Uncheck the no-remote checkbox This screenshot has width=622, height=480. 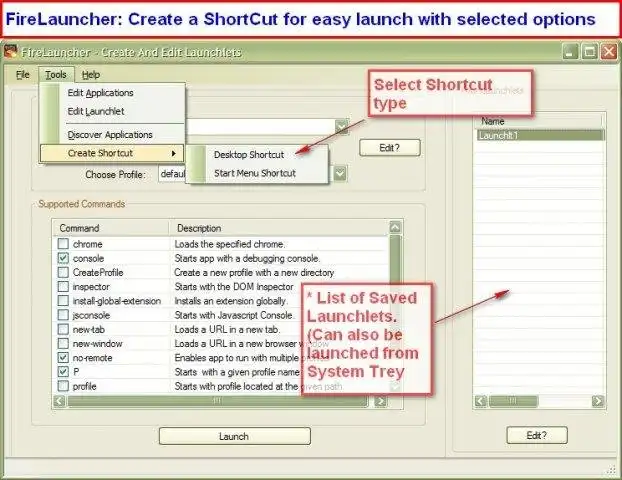pos(63,357)
